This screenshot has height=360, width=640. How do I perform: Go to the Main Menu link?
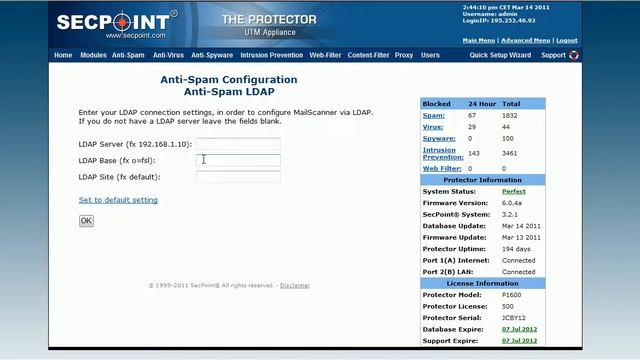(478, 40)
